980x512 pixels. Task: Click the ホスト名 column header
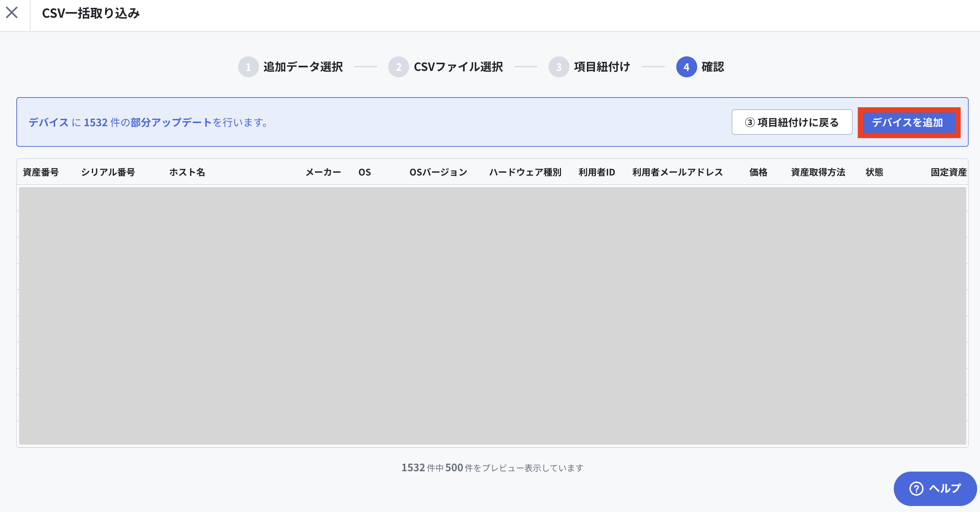187,172
